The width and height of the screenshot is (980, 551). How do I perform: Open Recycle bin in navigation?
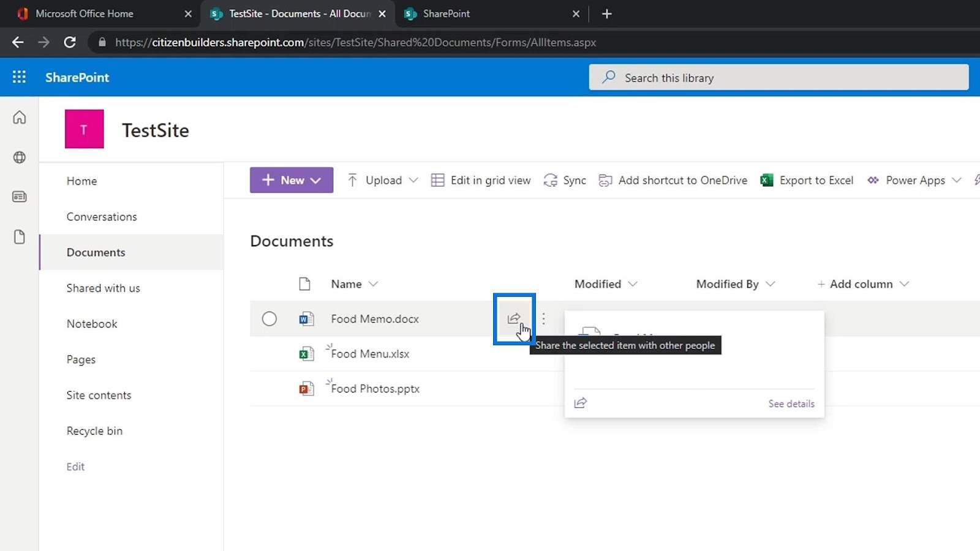tap(94, 431)
